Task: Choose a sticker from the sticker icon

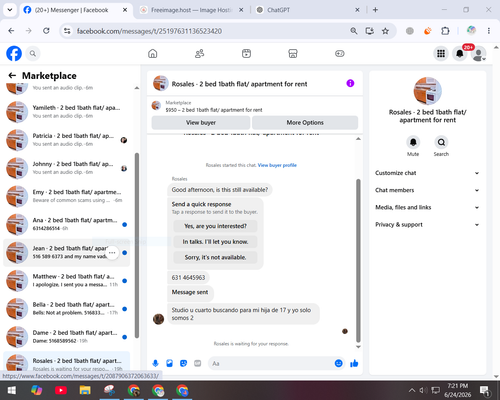Action: click(x=183, y=363)
